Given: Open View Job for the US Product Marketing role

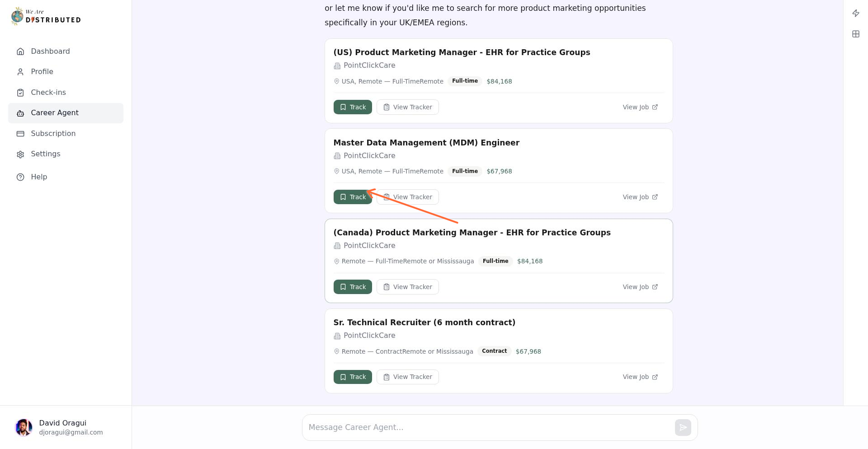Looking at the screenshot, I should click(x=640, y=107).
